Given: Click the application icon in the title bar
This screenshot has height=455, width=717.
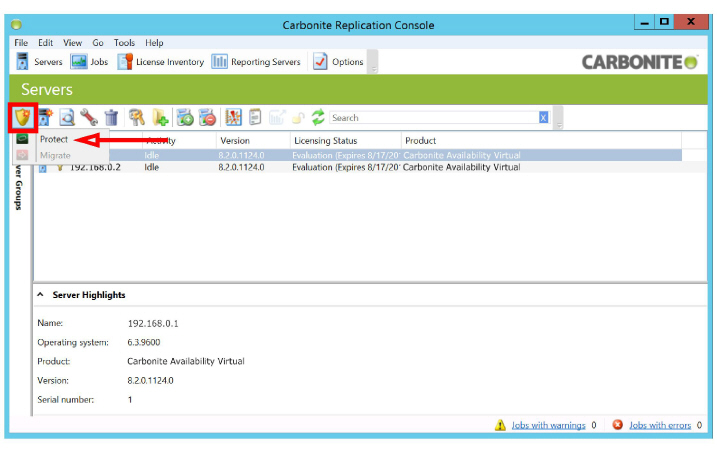Looking at the screenshot, I should click(x=16, y=24).
